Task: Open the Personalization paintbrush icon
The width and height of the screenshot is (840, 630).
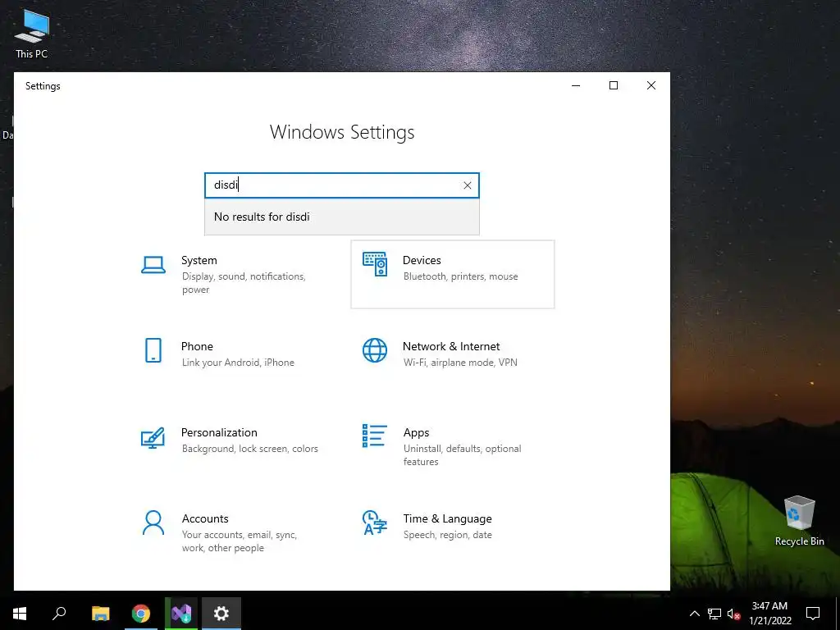Action: [153, 438]
